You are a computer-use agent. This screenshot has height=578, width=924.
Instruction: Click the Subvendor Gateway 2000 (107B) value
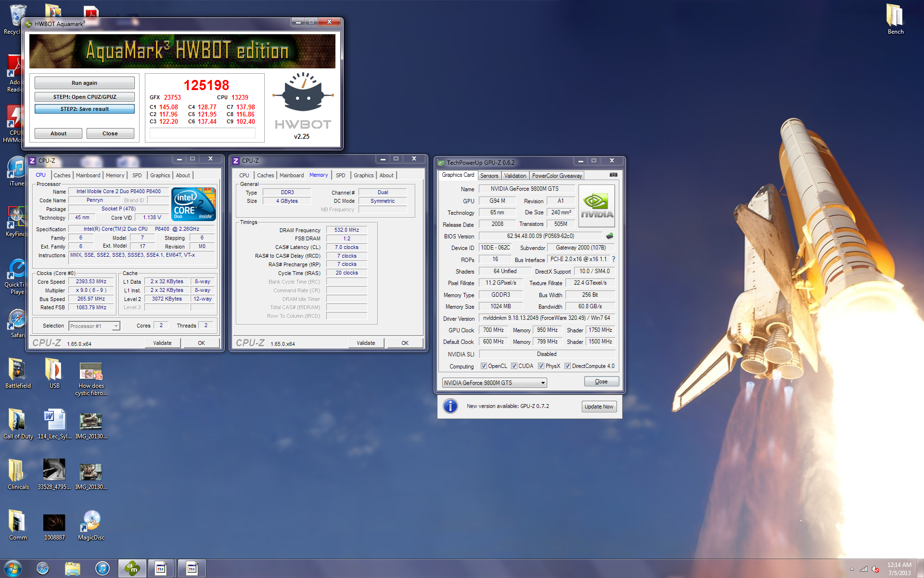(x=580, y=248)
